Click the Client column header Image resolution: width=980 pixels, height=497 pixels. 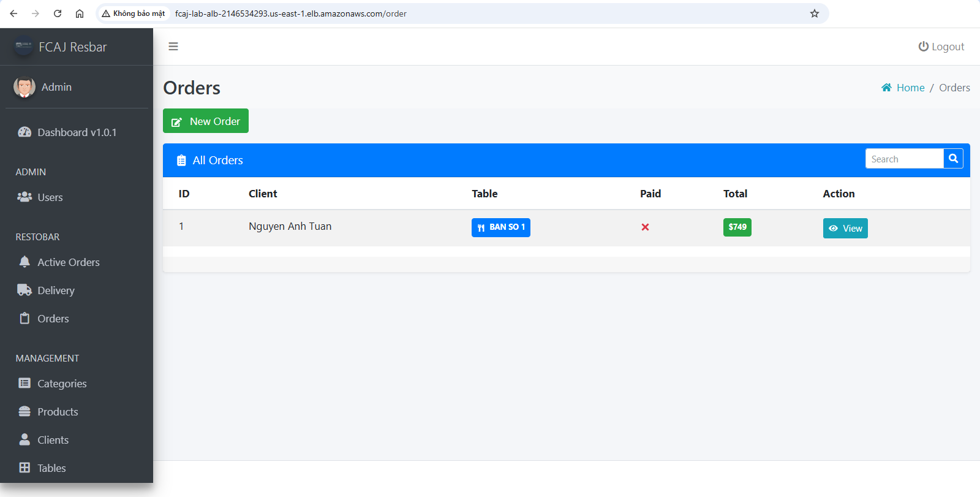(263, 194)
